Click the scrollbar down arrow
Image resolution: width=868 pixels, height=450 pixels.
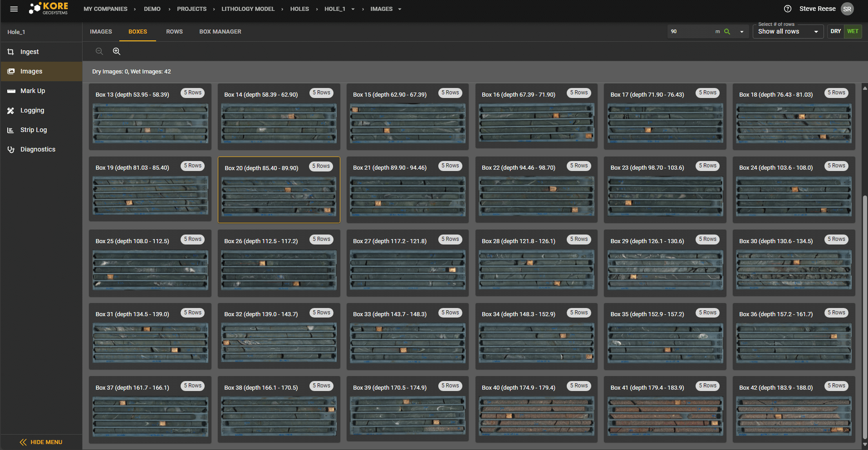[x=865, y=445]
